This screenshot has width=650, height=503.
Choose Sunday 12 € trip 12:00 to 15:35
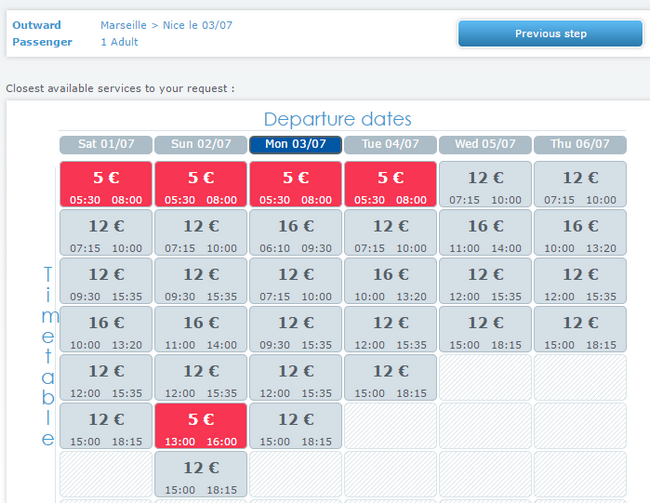pos(201,377)
